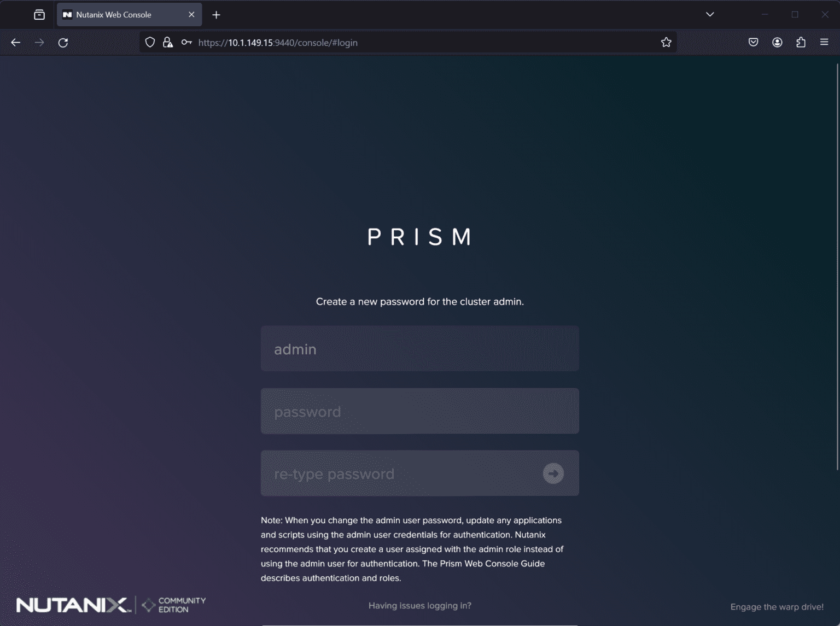
Task: Open saved passwords key icon
Action: click(186, 43)
